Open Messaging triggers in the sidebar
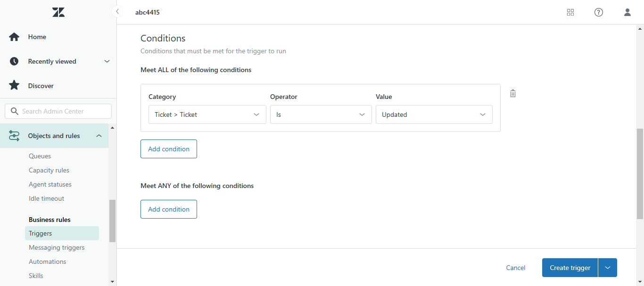This screenshot has width=644, height=286. click(x=57, y=247)
